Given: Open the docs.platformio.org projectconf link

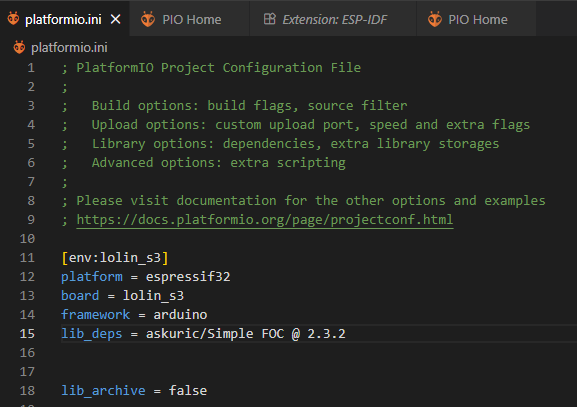Looking at the screenshot, I should click(265, 220).
